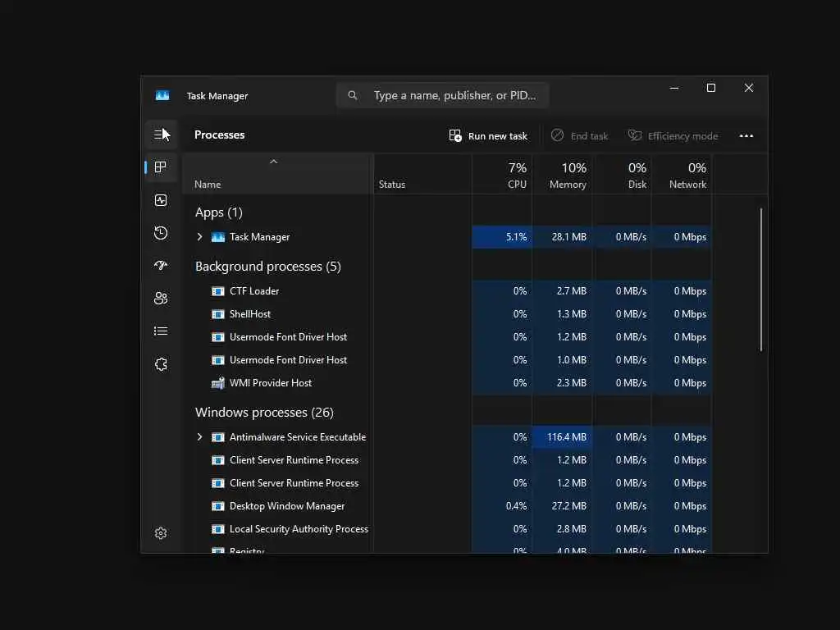Click the Desktop Window Manager icon

pos(217,506)
